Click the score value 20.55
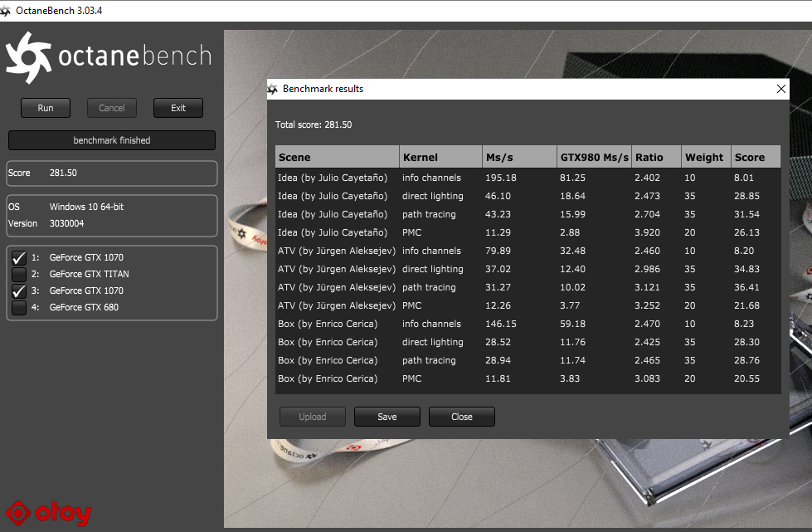The width and height of the screenshot is (812, 532). pyautogui.click(x=746, y=378)
